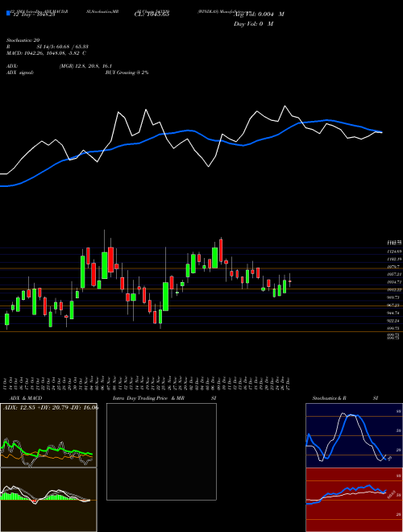This screenshot has height=532, width=403.
Task: Open the ADX indicator mini chart
Action: coord(48,435)
